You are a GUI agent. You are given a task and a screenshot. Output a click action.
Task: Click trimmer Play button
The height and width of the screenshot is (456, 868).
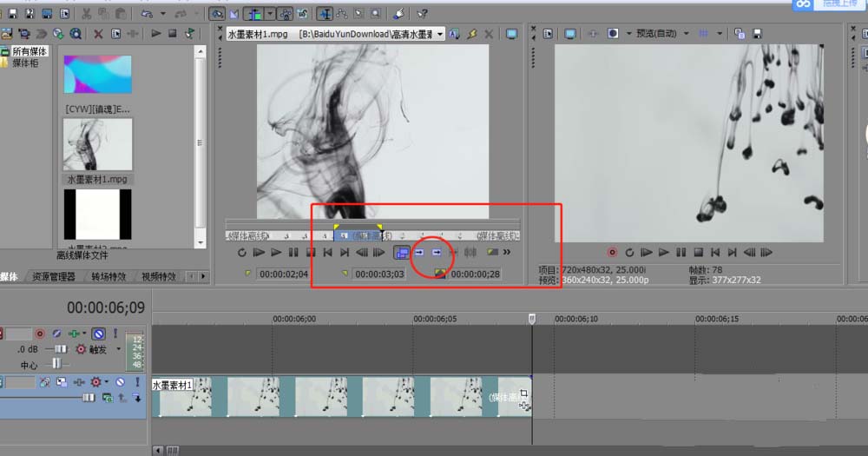pos(276,253)
